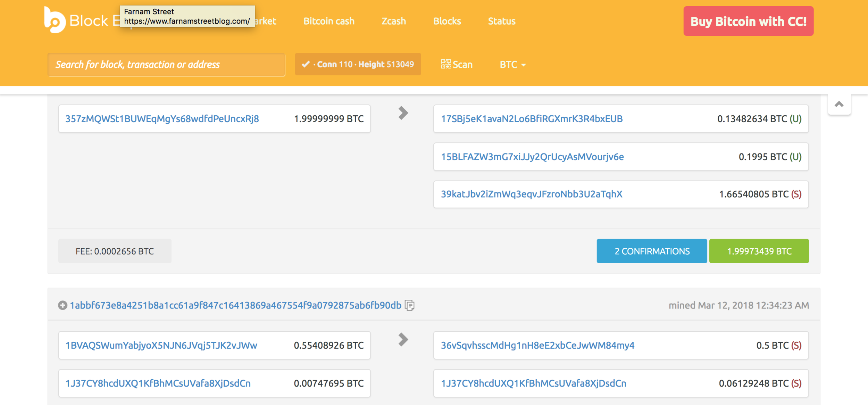This screenshot has width=868, height=405.
Task: Open the Bitcoin cash menu item
Action: [329, 21]
